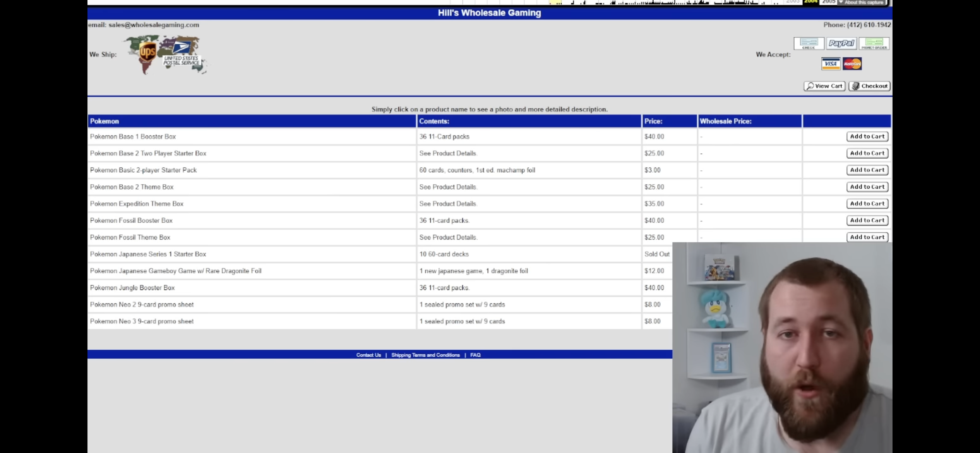Add Base 2 Two Player Starter Box to cart

(867, 153)
